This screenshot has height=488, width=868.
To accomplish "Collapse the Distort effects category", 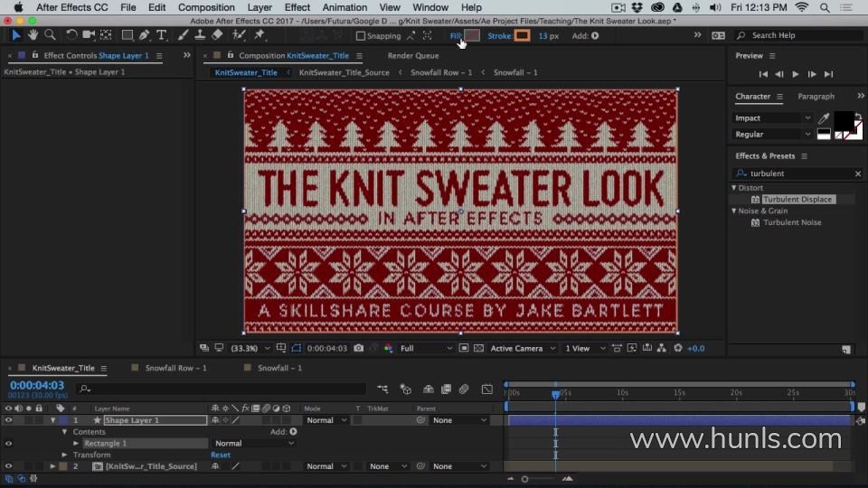I will (x=734, y=188).
